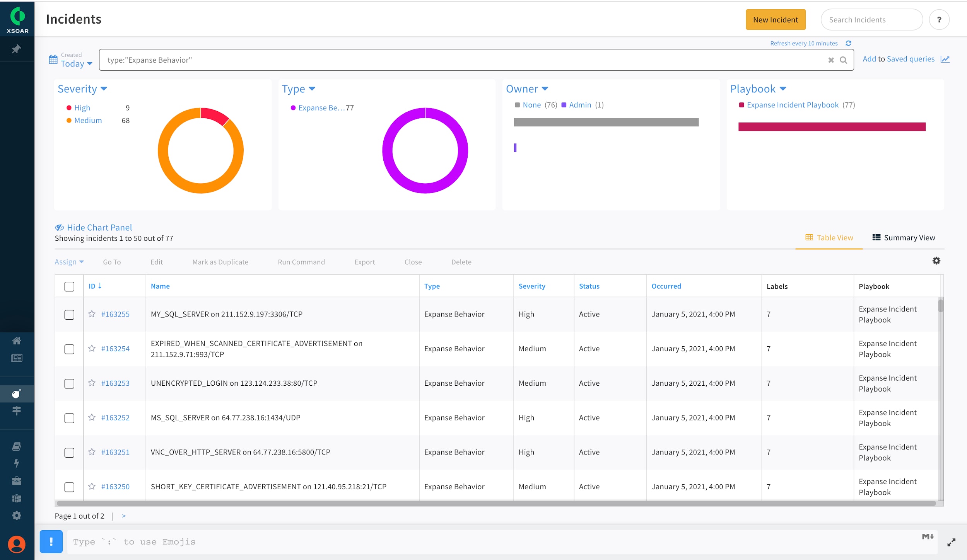
Task: Open incident link #163253
Action: [x=115, y=383]
